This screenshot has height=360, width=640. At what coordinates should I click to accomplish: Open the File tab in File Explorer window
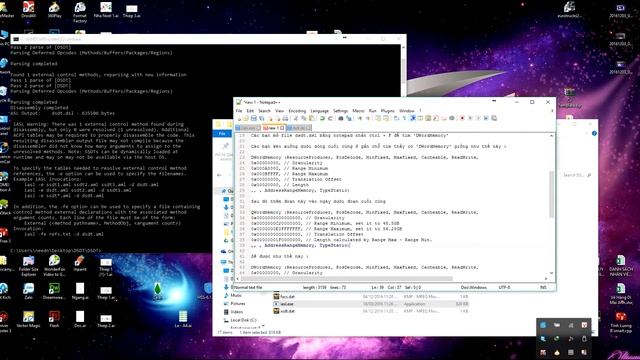coord(222,133)
